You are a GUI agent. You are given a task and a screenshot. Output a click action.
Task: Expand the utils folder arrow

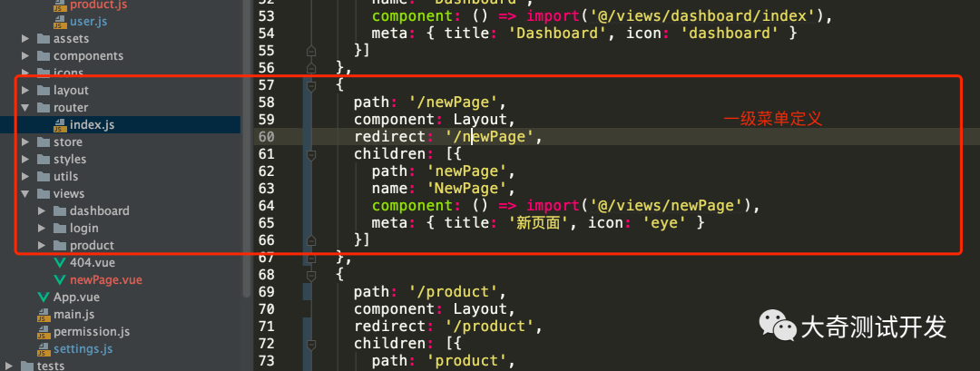pyautogui.click(x=25, y=176)
